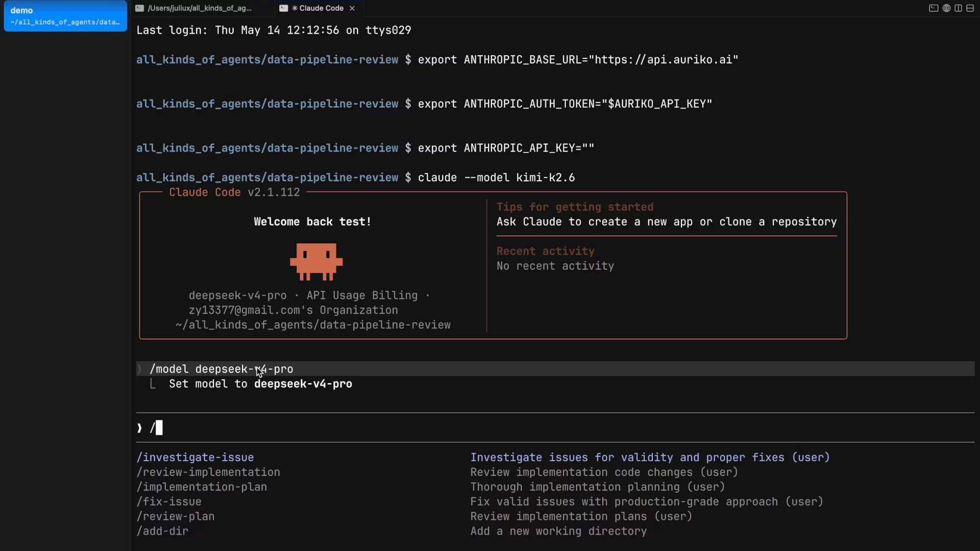Choose the /review-implementation command
Viewport: 980px width, 551px height.
208,472
